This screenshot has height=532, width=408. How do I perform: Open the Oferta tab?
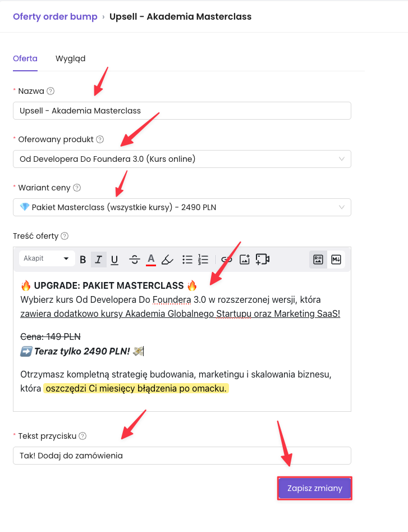(x=25, y=58)
